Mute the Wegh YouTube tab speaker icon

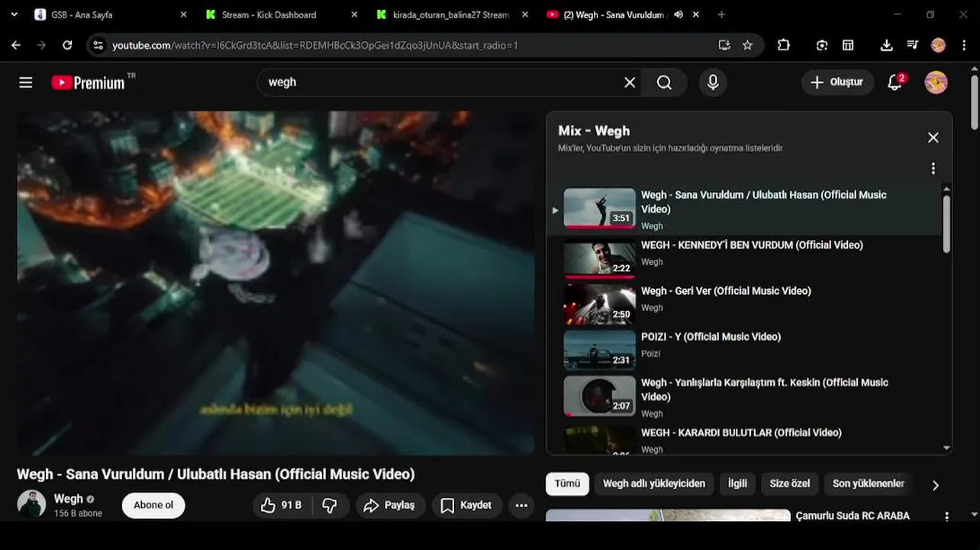(x=679, y=15)
